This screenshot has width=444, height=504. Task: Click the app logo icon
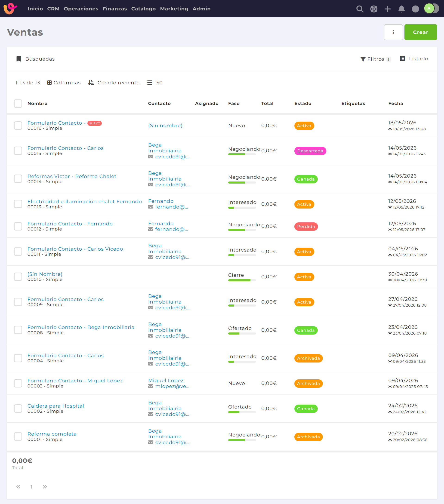[10, 8]
